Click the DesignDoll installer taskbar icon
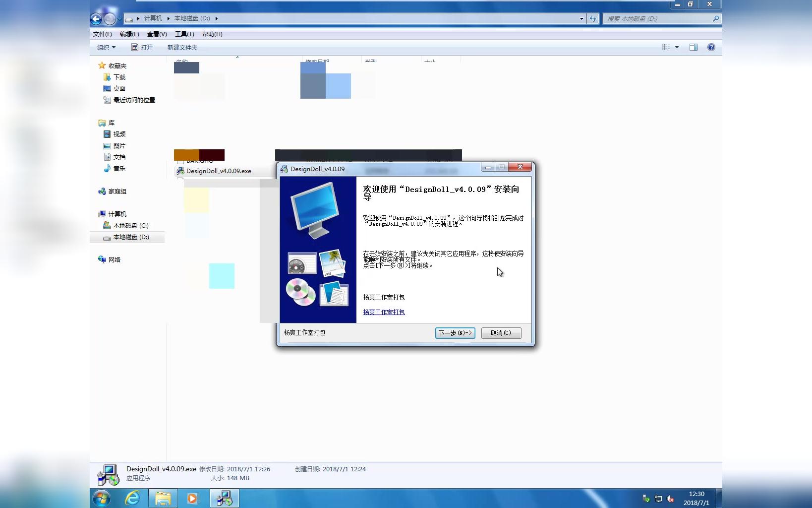812x508 pixels. 224,498
